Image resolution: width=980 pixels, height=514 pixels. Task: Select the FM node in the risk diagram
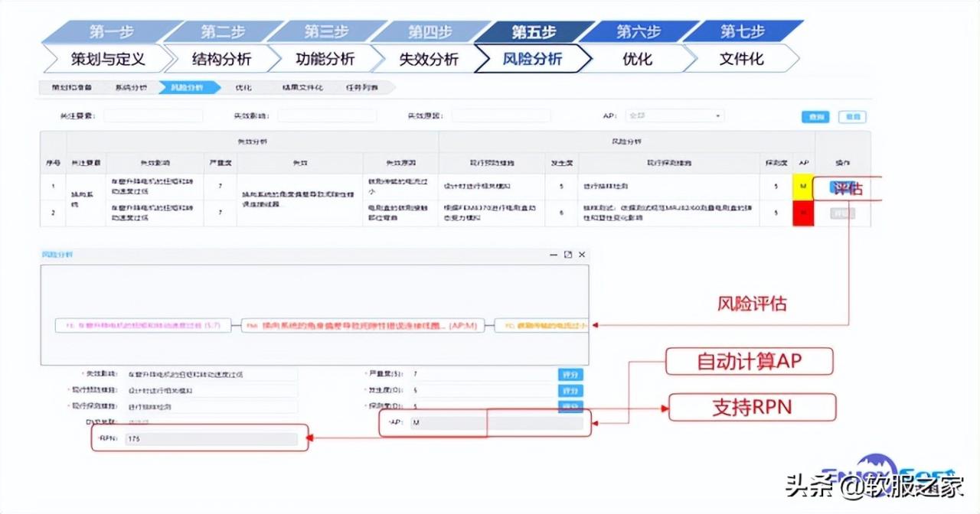pos(364,325)
